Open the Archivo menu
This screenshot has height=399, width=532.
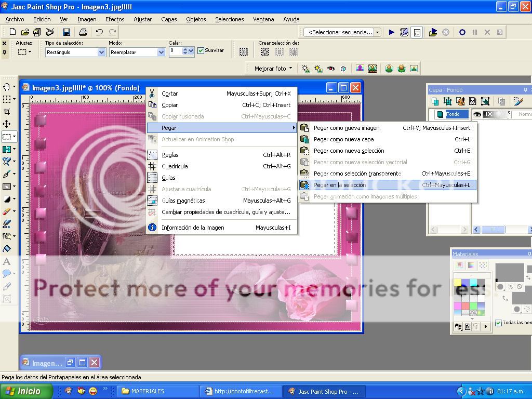pos(15,19)
